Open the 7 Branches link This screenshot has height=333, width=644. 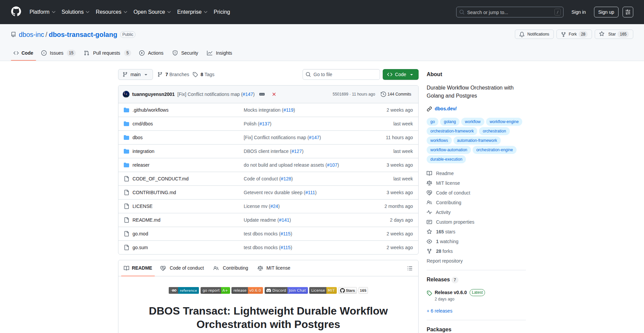[x=173, y=74]
